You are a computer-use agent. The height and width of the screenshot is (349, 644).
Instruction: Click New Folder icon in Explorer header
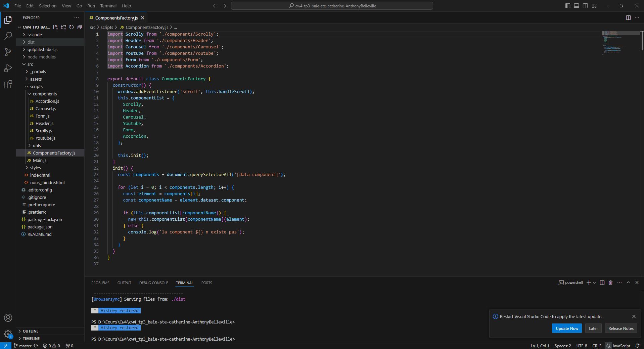click(63, 27)
